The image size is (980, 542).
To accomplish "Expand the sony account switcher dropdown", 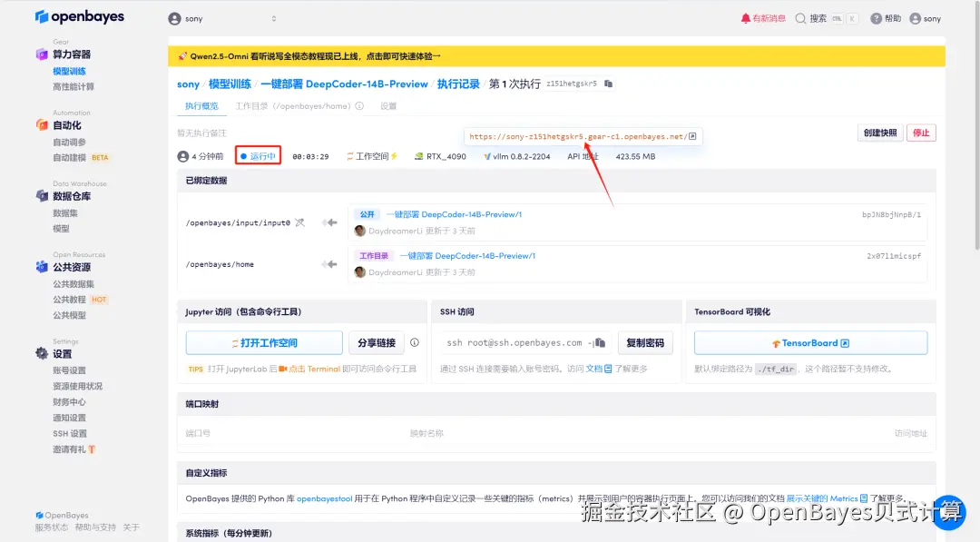I will pos(274,19).
